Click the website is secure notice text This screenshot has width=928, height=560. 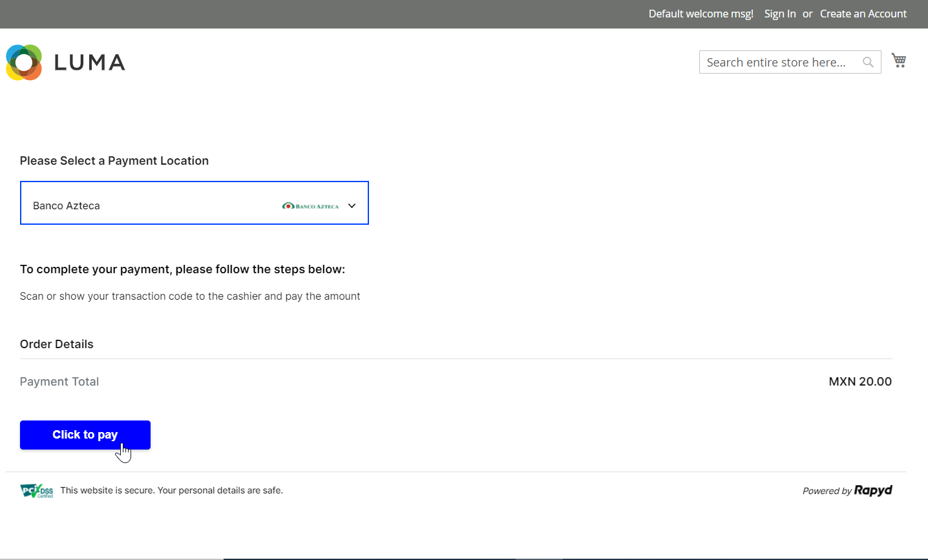pyautogui.click(x=171, y=490)
